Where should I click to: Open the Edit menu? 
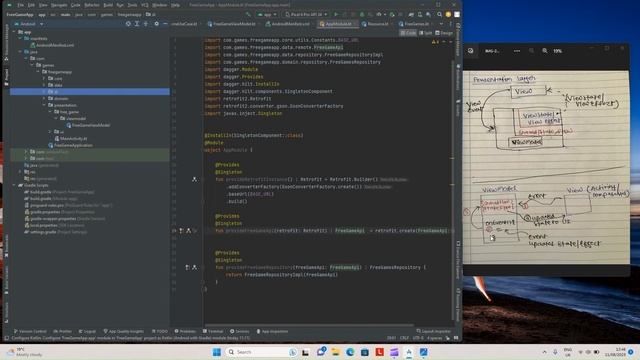(x=31, y=5)
